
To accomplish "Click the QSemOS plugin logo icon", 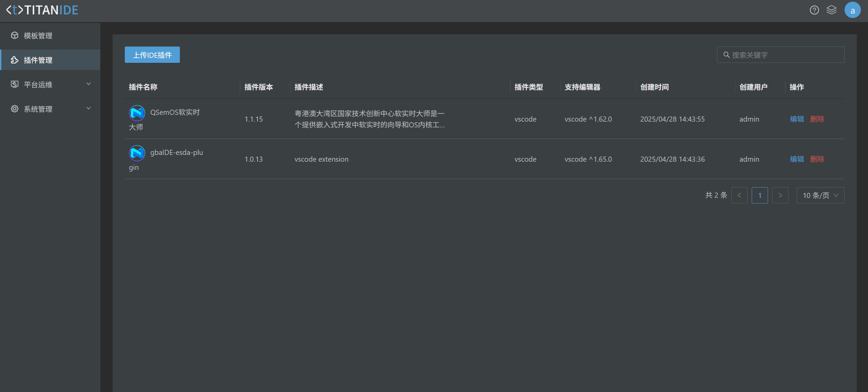I will point(137,113).
